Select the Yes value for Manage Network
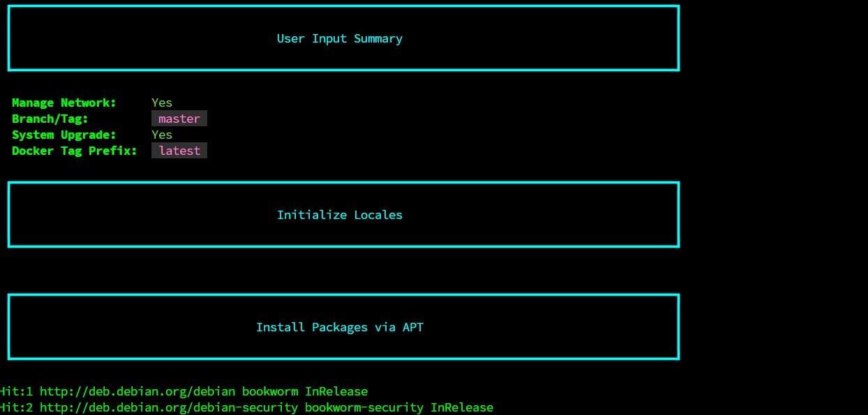 [x=161, y=102]
